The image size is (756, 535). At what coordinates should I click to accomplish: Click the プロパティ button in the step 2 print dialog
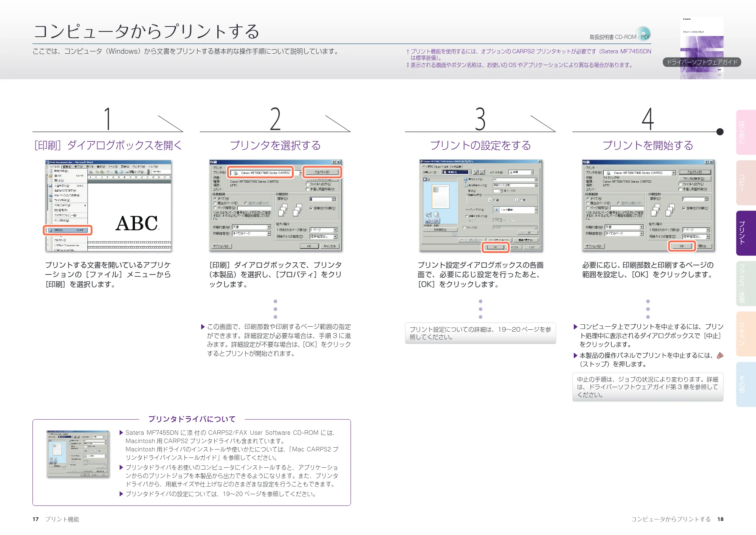(x=322, y=172)
